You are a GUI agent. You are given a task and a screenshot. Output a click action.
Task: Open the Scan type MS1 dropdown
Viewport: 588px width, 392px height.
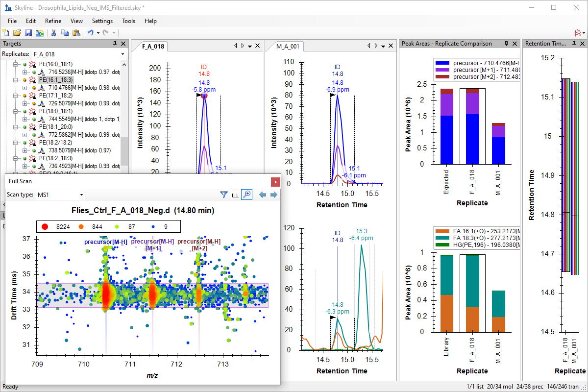click(60, 195)
